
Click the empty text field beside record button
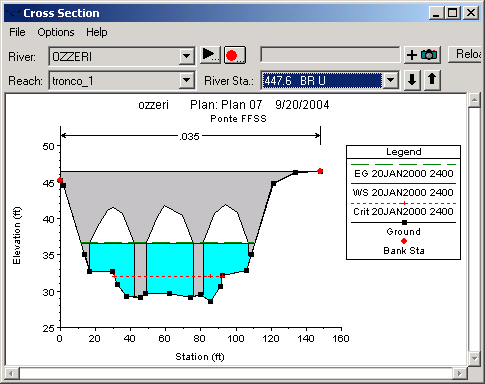pyautogui.click(x=330, y=55)
